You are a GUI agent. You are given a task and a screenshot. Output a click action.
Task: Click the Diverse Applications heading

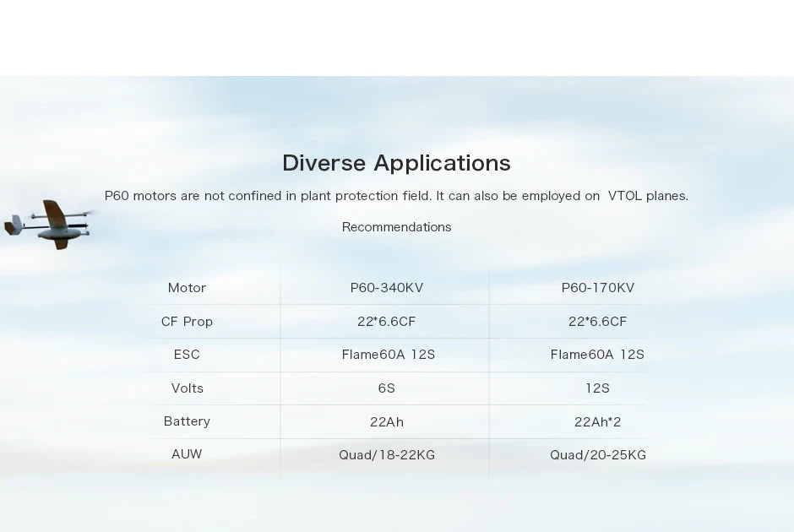396,163
